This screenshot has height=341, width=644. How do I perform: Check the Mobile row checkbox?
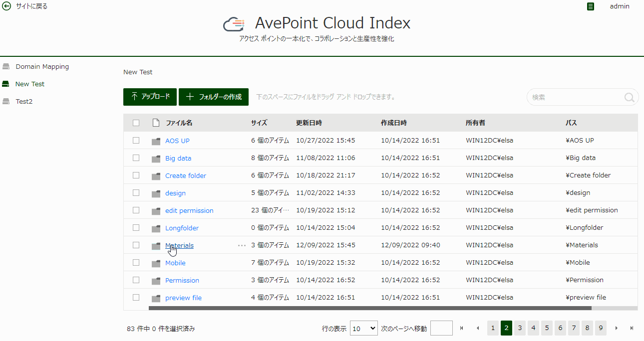[x=136, y=262]
